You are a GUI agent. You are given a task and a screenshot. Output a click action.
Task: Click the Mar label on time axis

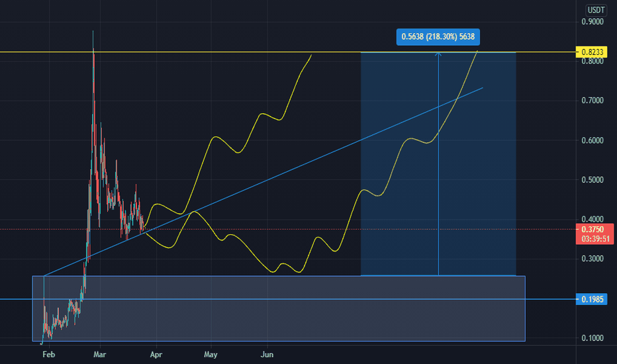tap(100, 355)
